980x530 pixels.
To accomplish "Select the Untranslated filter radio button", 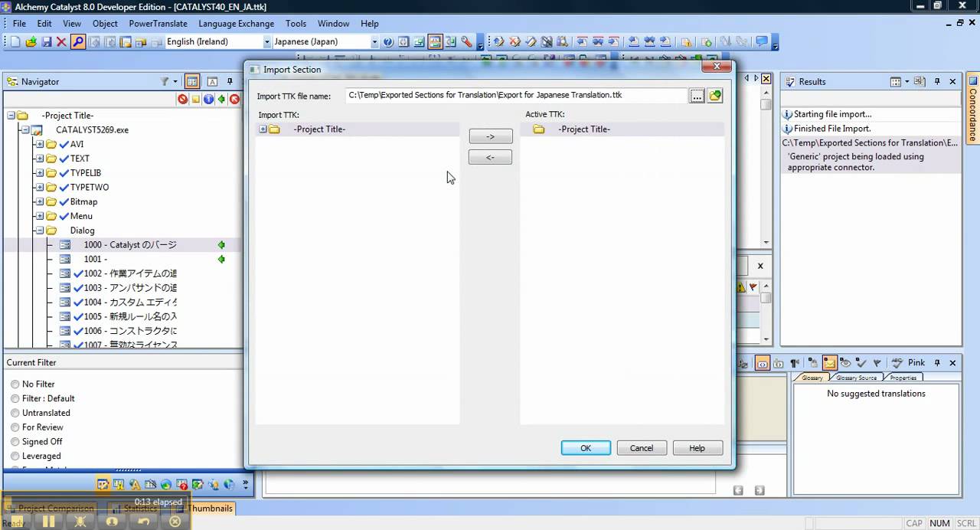I will 15,414.
